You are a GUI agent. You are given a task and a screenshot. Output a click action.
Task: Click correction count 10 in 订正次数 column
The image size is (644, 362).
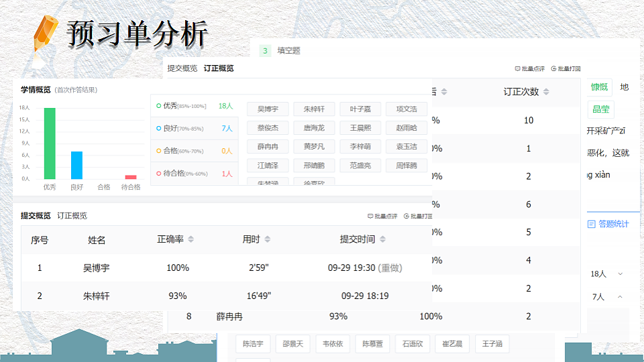pyautogui.click(x=529, y=120)
